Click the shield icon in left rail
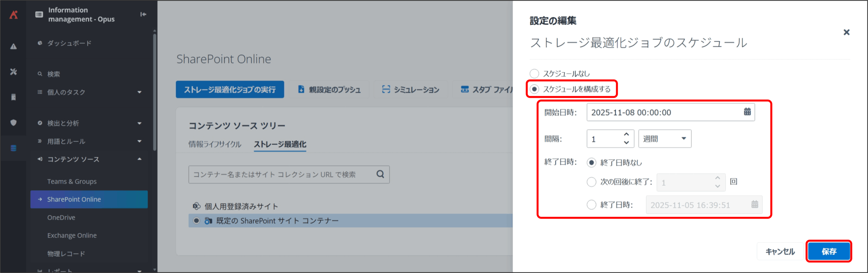This screenshot has width=868, height=273. pos(13,123)
